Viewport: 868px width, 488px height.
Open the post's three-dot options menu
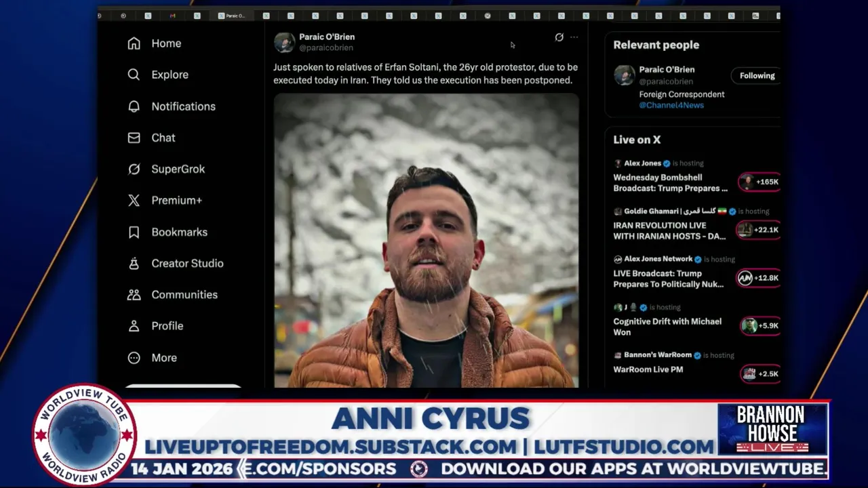pyautogui.click(x=574, y=37)
